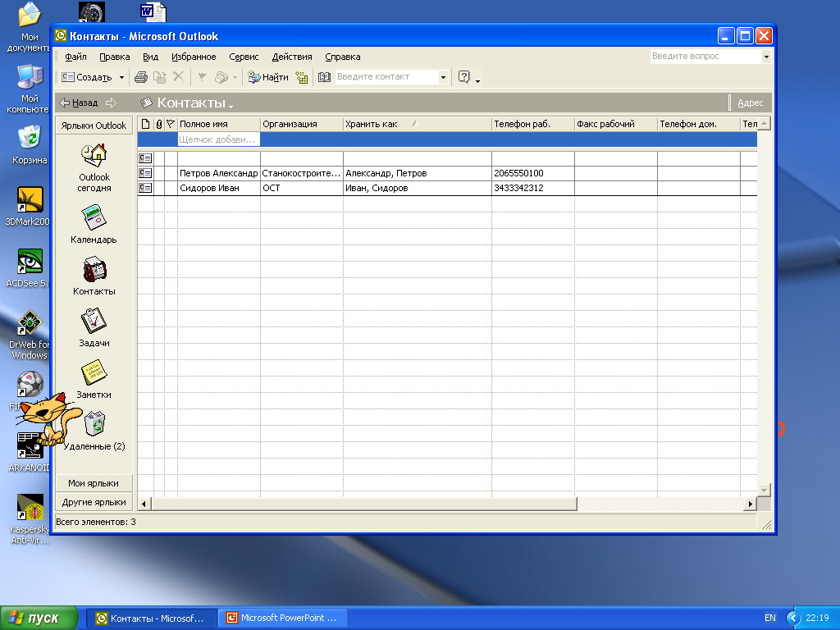Sort by Факс рабочий column header
This screenshot has width=840, height=630.
pos(615,125)
